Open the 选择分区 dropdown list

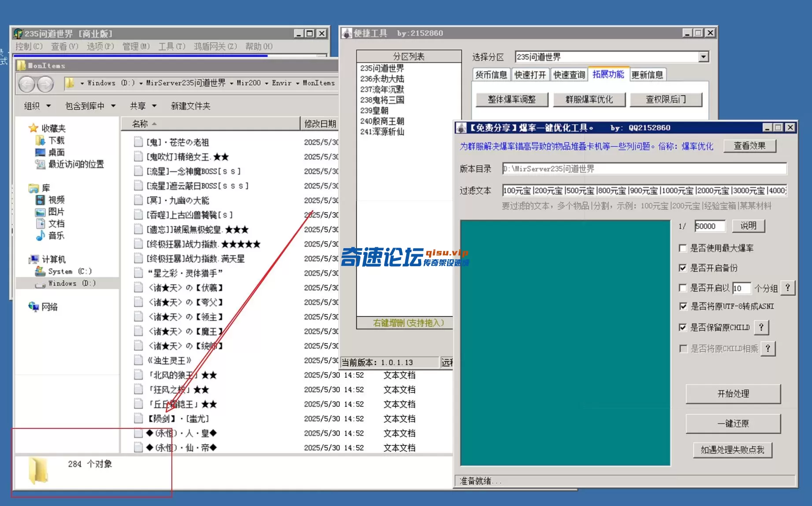704,57
